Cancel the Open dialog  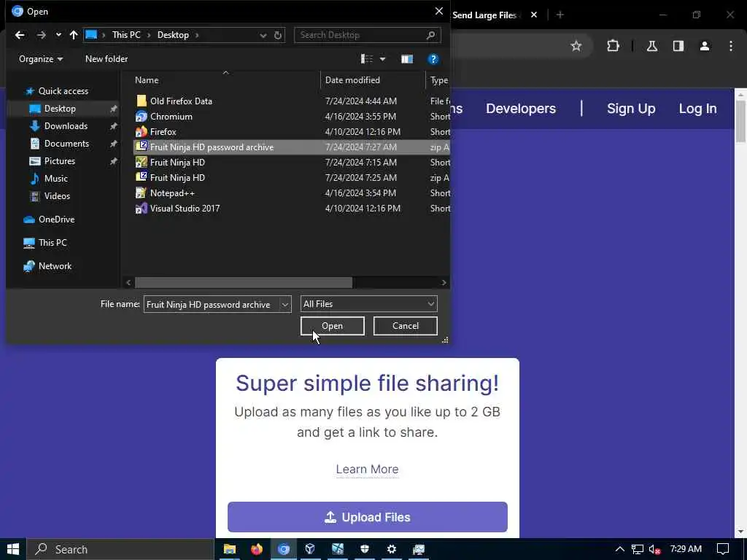click(406, 326)
